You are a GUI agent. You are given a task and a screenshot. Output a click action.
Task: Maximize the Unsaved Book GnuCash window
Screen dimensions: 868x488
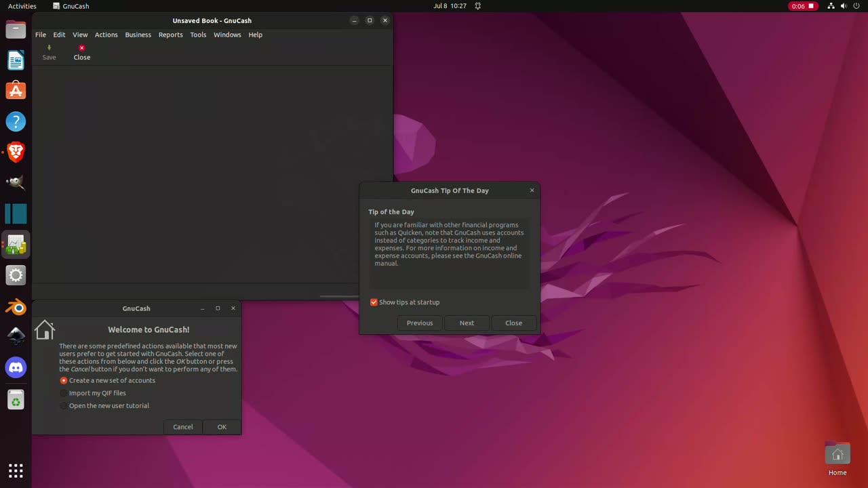(370, 20)
